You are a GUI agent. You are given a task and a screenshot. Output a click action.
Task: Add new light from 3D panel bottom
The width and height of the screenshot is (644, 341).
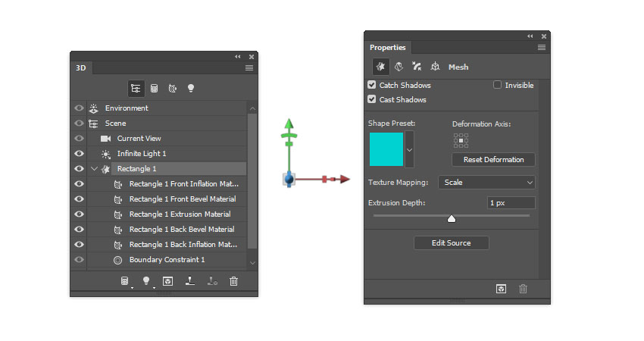tap(146, 281)
